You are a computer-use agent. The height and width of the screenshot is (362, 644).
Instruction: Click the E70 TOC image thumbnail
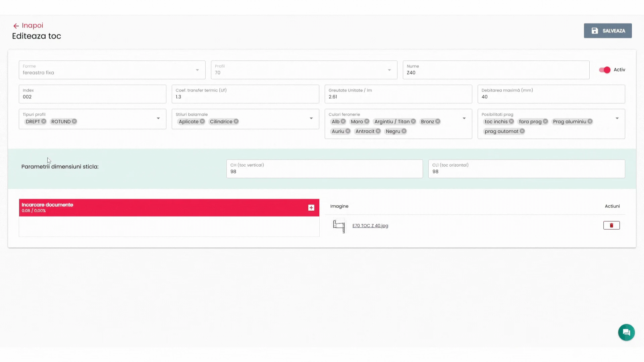pyautogui.click(x=339, y=226)
